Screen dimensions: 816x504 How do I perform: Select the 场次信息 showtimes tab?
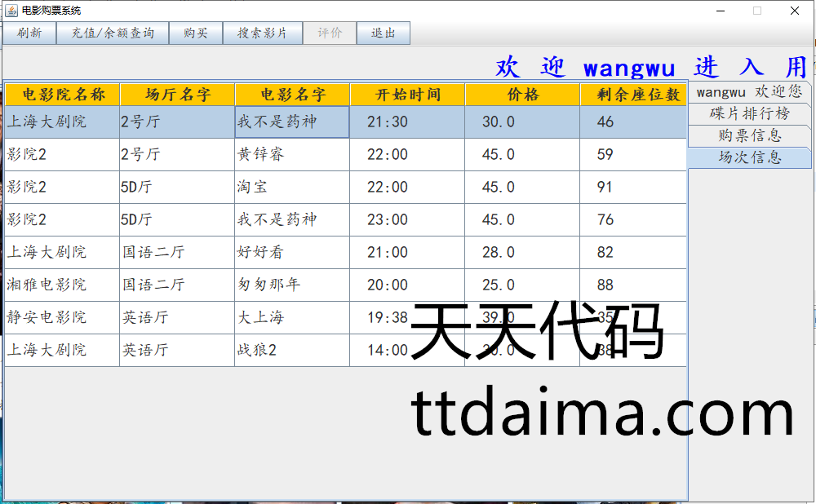[x=748, y=157]
